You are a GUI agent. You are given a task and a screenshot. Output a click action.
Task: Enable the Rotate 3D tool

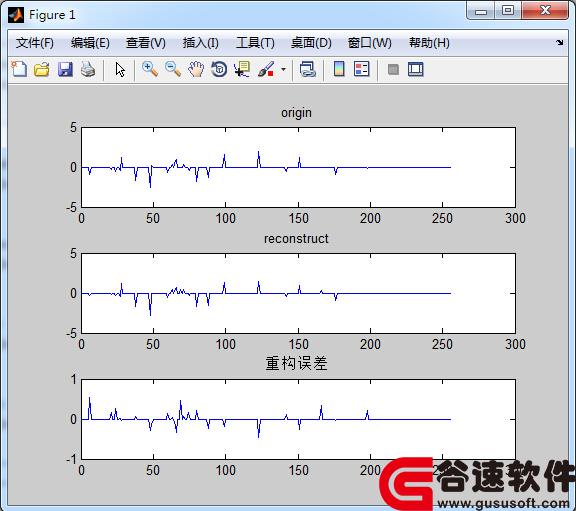pos(219,69)
